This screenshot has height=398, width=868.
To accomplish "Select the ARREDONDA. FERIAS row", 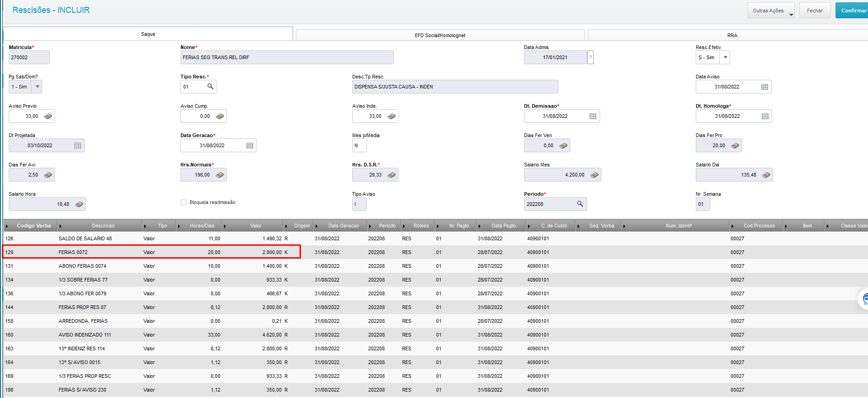I will (x=435, y=321).
